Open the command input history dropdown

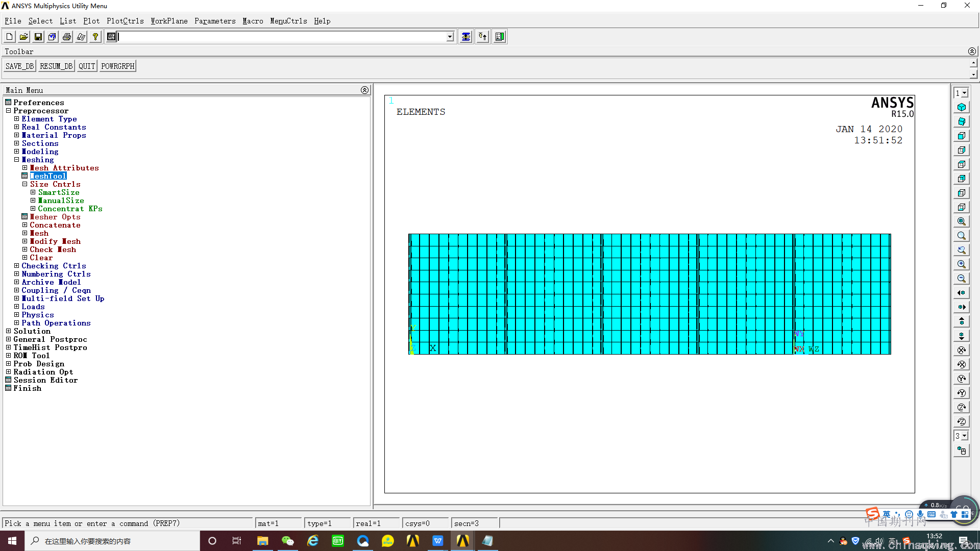(x=450, y=37)
